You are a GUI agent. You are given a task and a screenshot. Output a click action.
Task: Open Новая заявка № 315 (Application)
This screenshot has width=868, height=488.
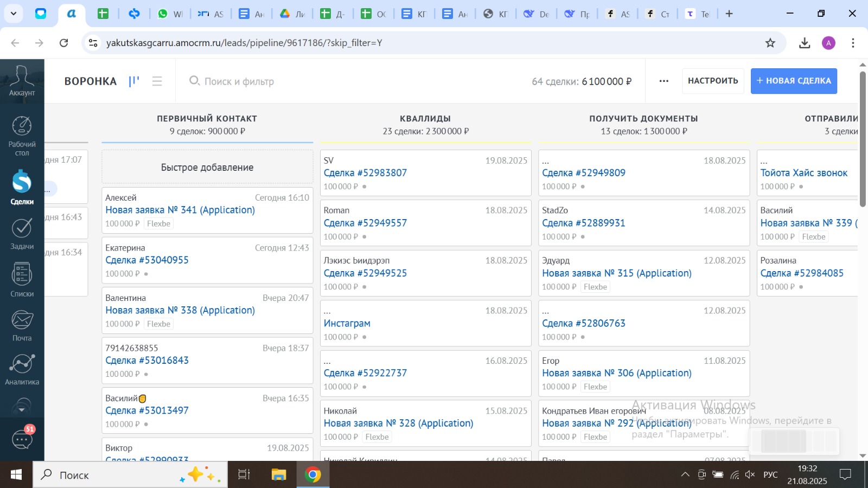(617, 273)
